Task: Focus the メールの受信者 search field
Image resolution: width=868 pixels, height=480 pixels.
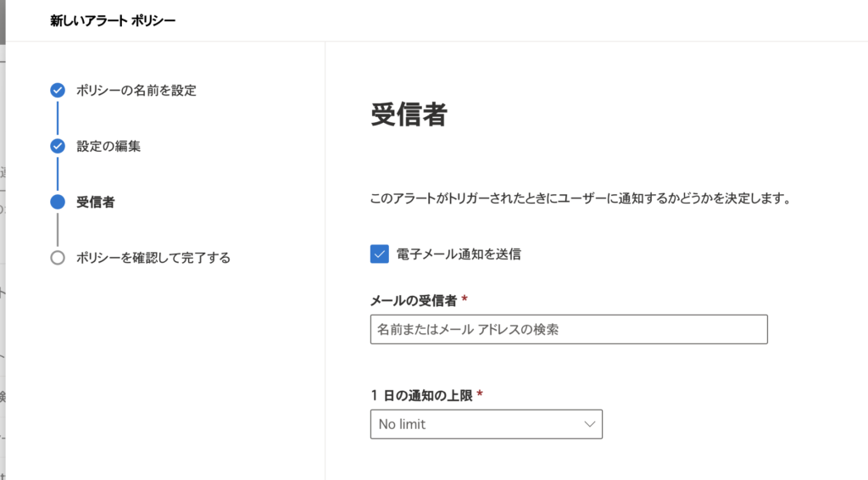Action: tap(569, 329)
